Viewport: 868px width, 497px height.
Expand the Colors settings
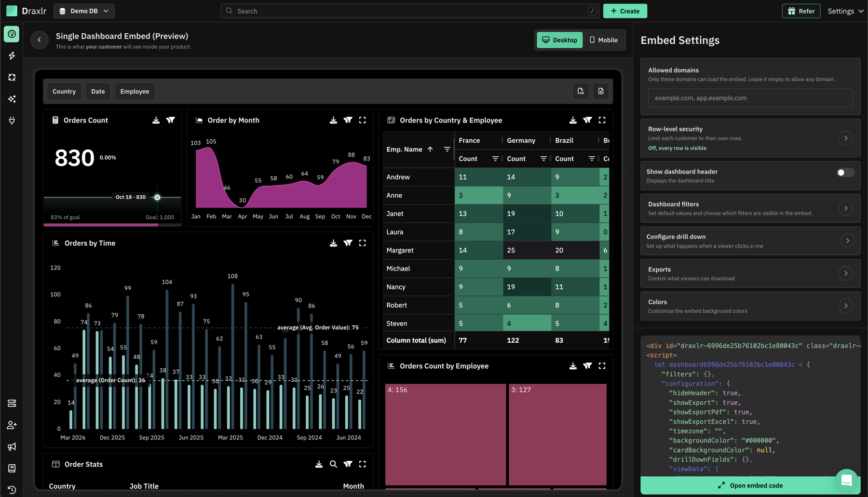click(845, 306)
